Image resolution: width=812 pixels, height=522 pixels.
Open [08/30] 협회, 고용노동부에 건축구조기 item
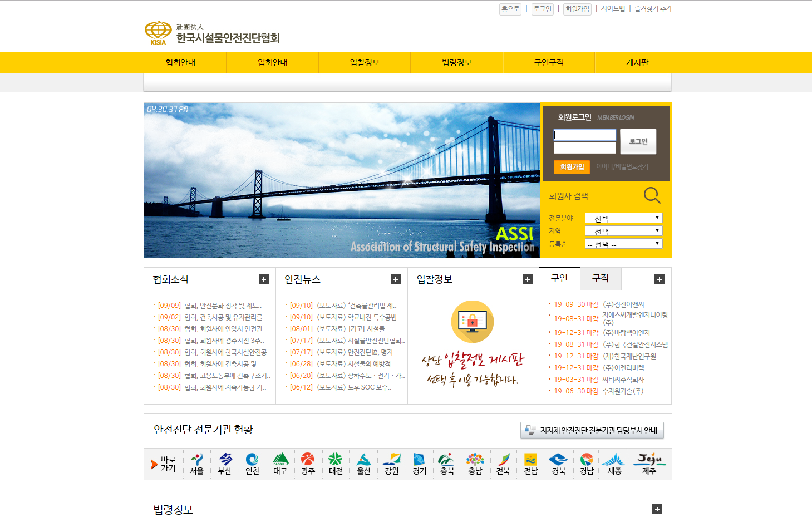214,376
